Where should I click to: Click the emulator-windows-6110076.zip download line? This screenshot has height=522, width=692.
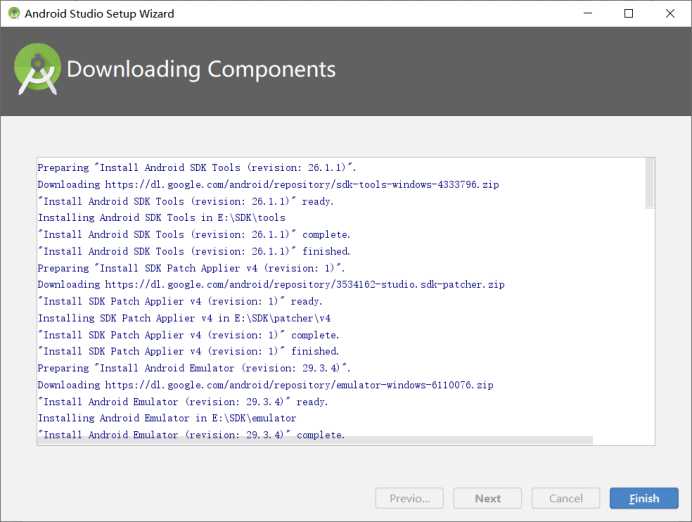[x=265, y=385]
